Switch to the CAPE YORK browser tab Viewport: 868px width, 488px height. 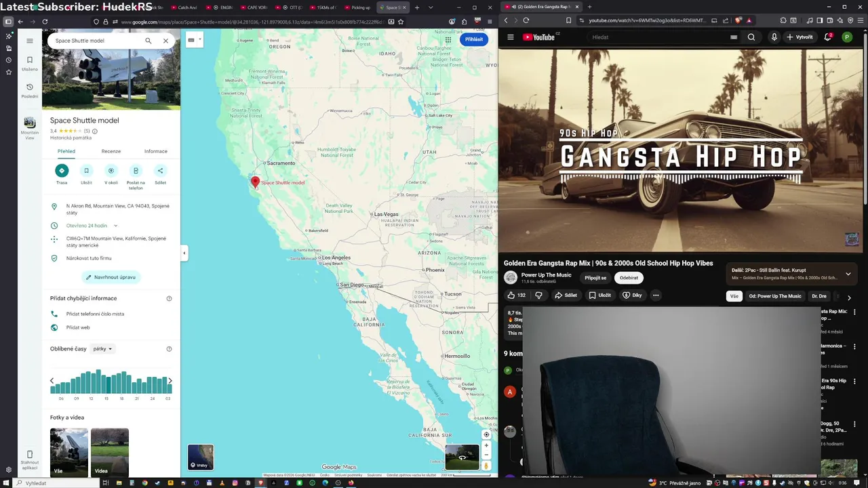coord(254,7)
